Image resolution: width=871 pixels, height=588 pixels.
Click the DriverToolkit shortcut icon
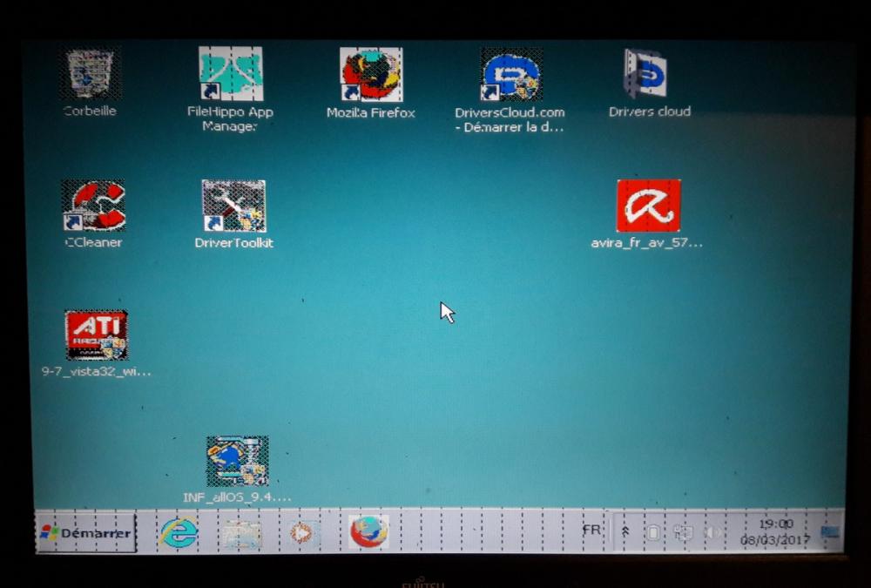tap(233, 206)
